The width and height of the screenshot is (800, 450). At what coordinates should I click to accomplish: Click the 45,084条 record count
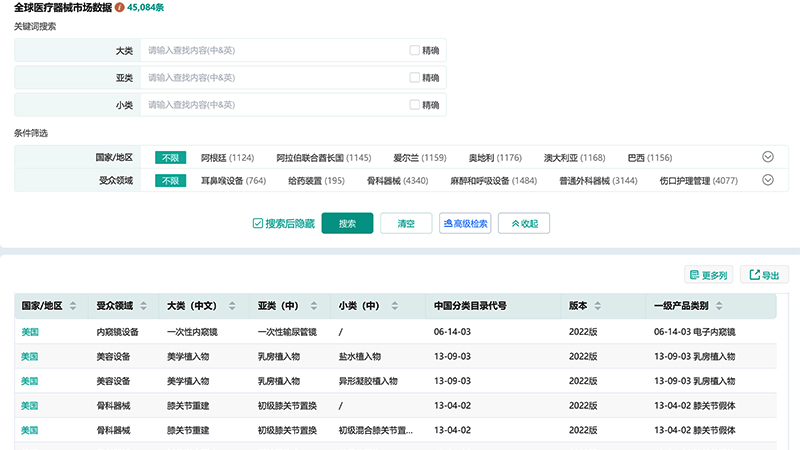tap(145, 8)
